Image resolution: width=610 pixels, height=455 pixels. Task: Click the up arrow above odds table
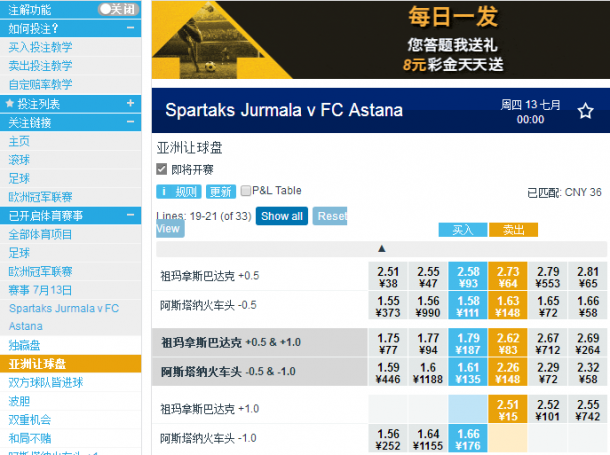click(382, 248)
